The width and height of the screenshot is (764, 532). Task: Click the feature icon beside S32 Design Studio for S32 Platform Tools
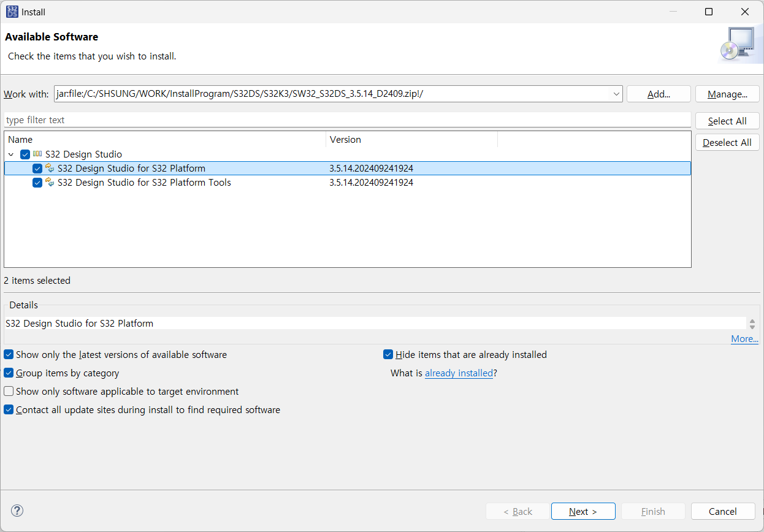point(50,182)
